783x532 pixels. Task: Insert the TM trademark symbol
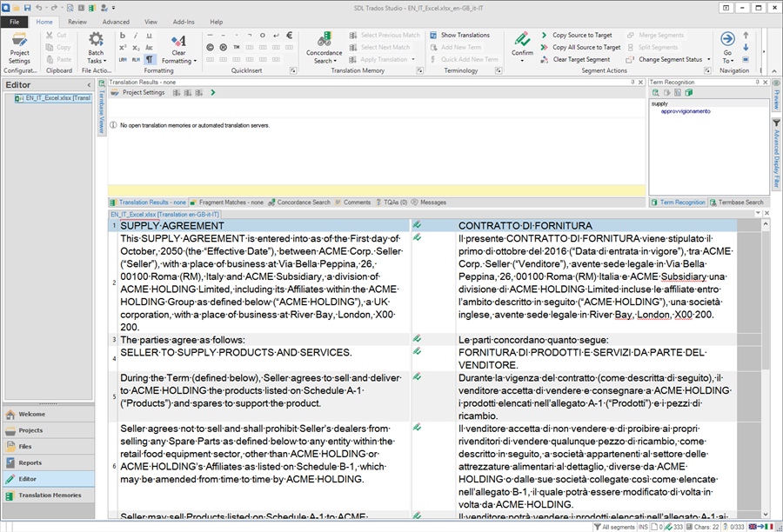(236, 48)
